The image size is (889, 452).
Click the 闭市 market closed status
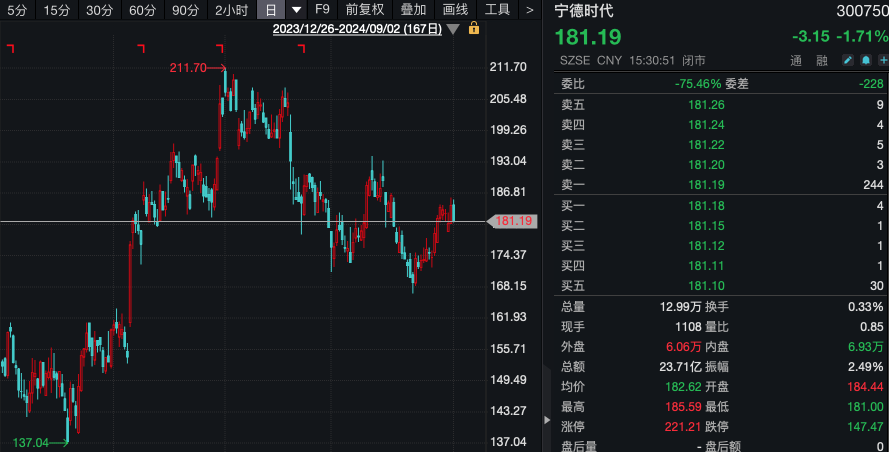[694, 60]
